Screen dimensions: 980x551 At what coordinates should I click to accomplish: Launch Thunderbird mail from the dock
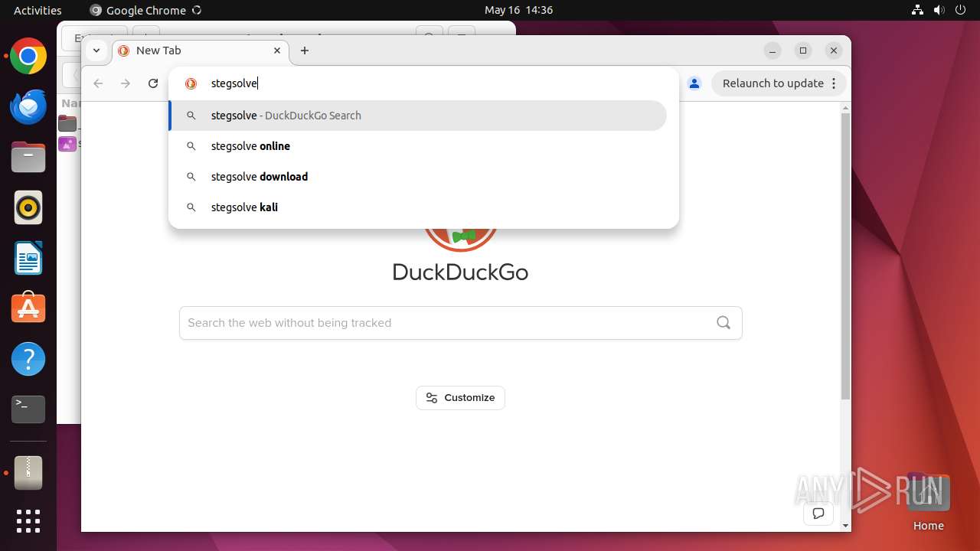coord(28,106)
